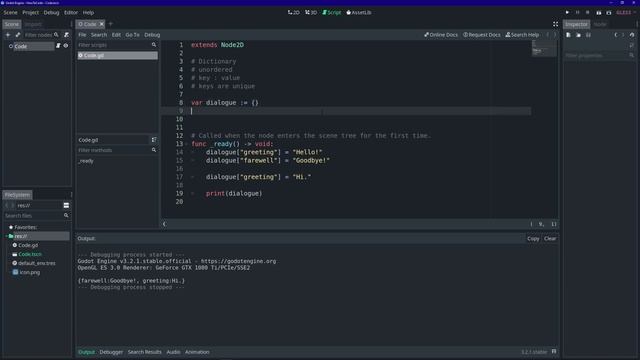
Task: Switch to 3D workspace
Action: tap(311, 13)
